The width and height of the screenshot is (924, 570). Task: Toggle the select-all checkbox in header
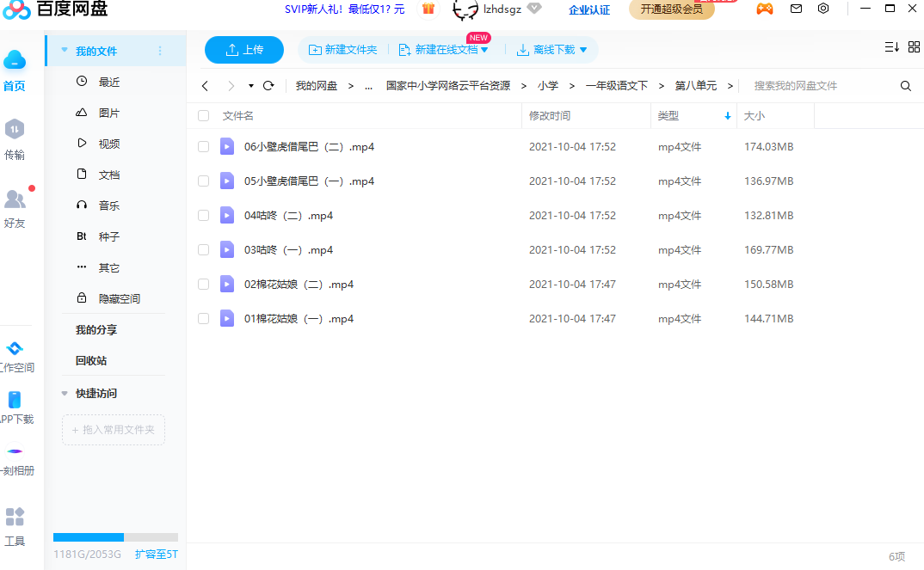click(204, 116)
